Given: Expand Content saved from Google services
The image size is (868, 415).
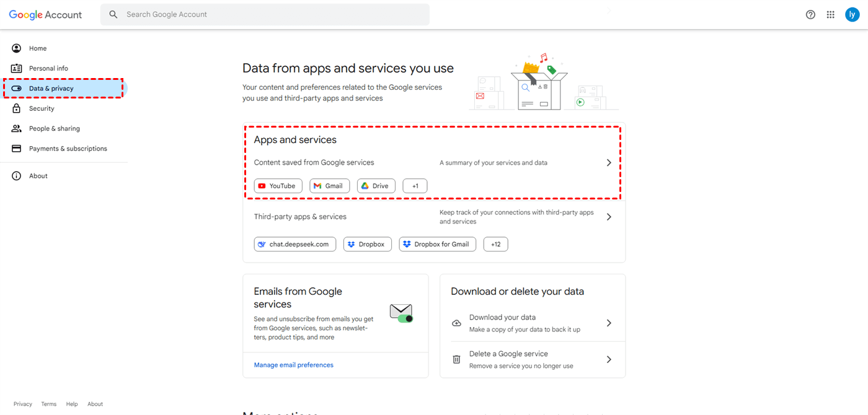Looking at the screenshot, I should pos(609,163).
